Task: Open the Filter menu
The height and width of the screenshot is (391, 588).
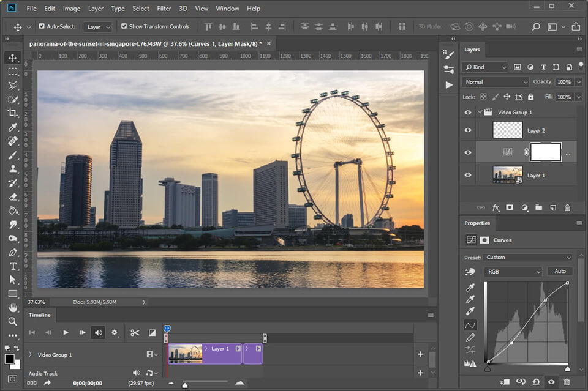Action: [164, 9]
